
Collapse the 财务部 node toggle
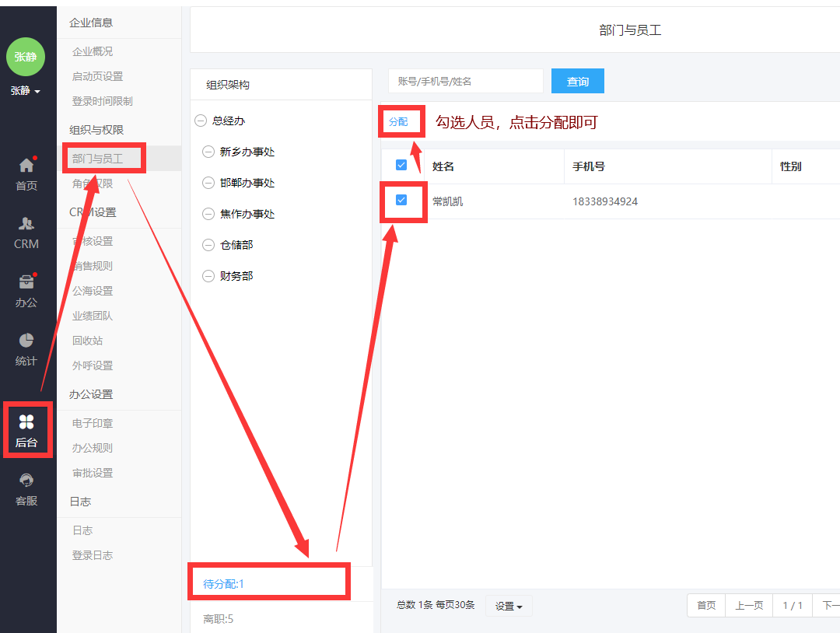[x=208, y=276]
